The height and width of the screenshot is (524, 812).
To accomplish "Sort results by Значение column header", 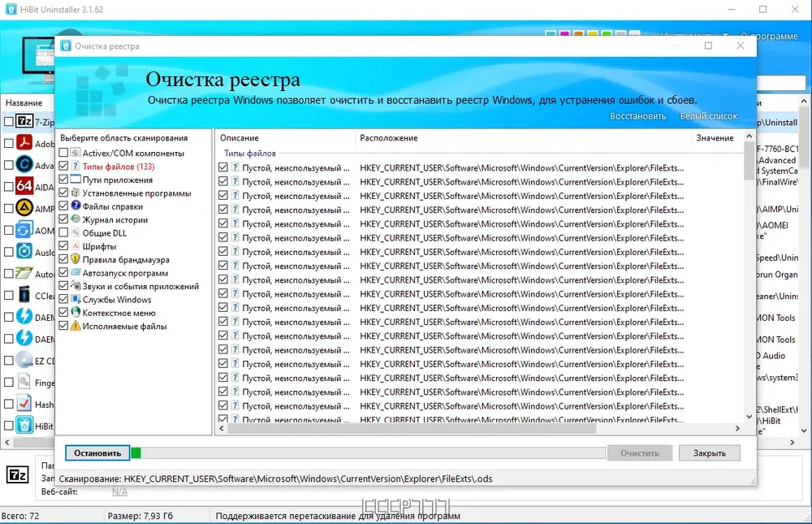I will (x=718, y=138).
